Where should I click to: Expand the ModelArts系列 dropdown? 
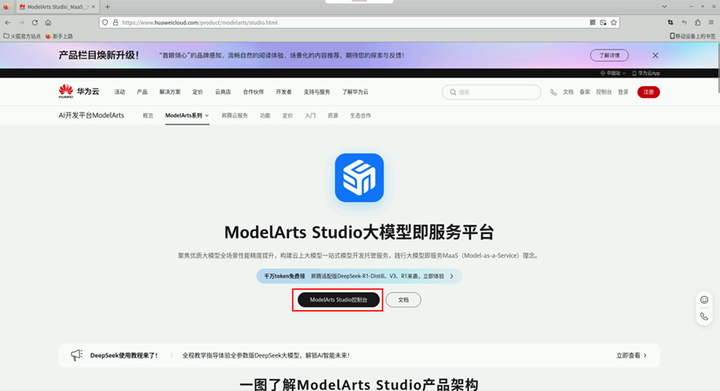[187, 116]
